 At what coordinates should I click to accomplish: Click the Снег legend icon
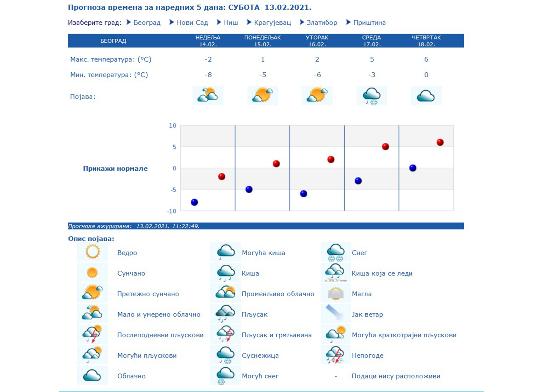[x=336, y=252]
